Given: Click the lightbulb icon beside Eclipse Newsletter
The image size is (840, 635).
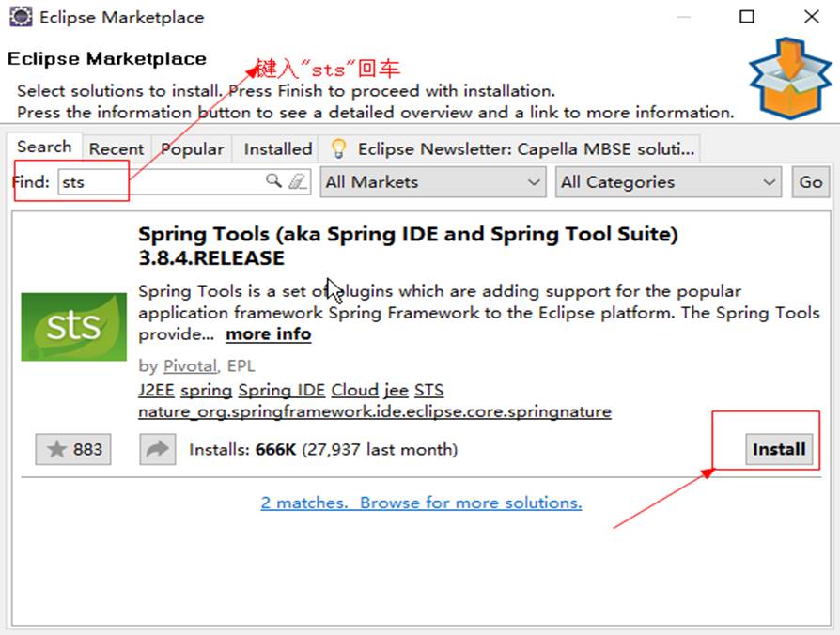Looking at the screenshot, I should (338, 148).
